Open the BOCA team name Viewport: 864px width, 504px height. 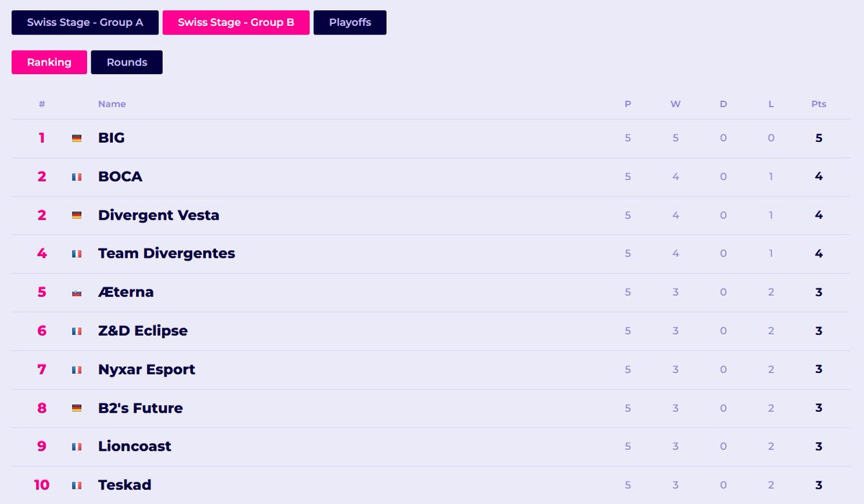pyautogui.click(x=120, y=176)
